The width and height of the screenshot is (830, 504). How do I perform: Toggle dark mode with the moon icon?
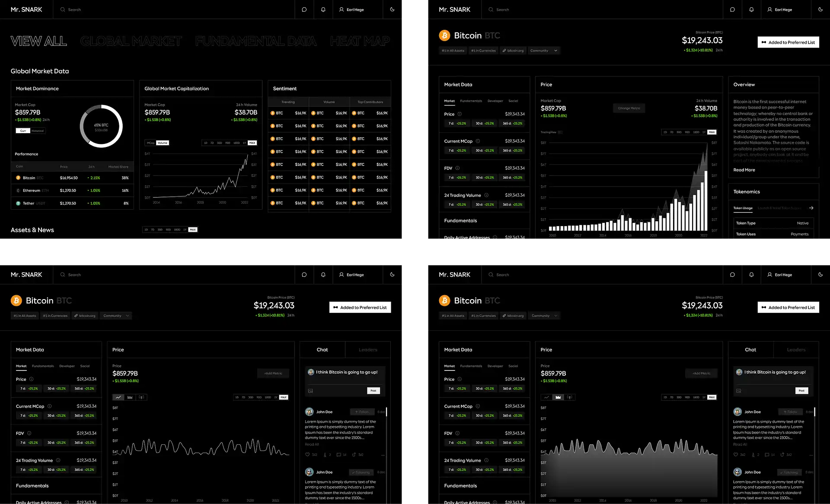(x=392, y=10)
